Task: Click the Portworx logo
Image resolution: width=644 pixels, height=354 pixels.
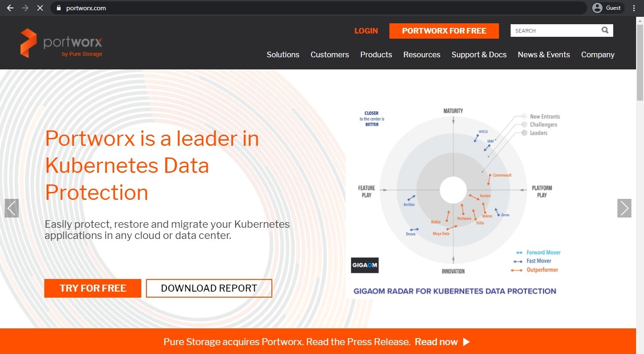Action: (x=61, y=43)
